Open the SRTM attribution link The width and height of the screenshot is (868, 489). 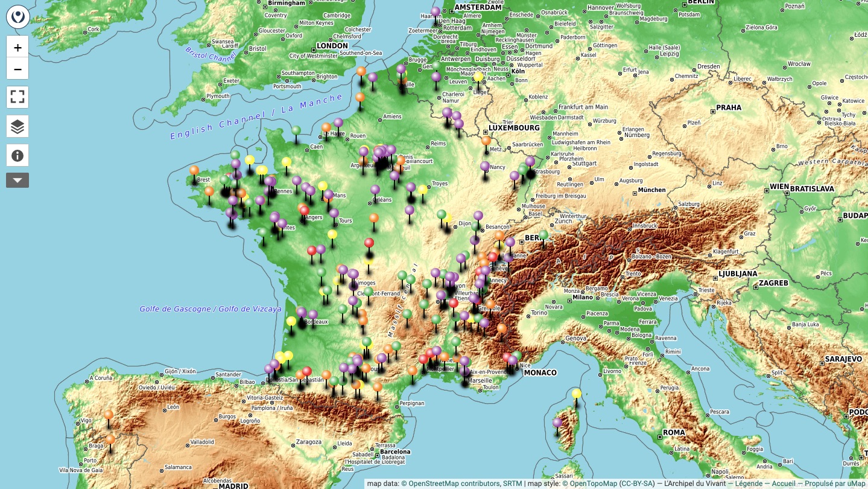pyautogui.click(x=513, y=484)
